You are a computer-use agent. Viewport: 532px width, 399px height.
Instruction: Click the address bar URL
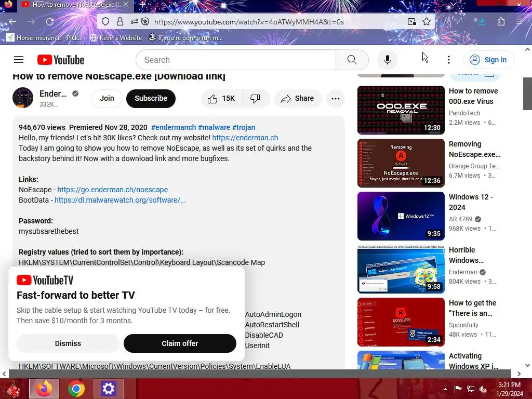point(249,22)
